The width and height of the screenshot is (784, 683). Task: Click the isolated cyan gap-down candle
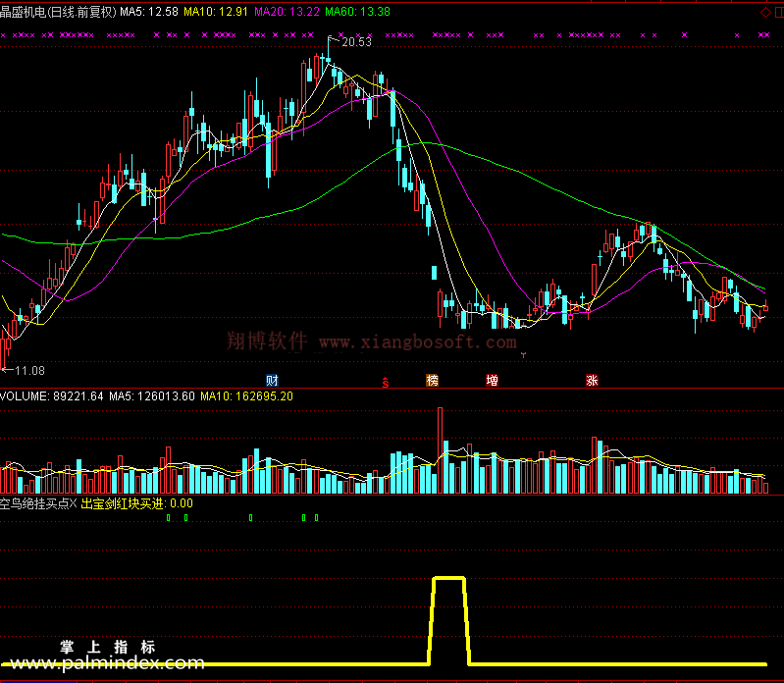pos(434,273)
